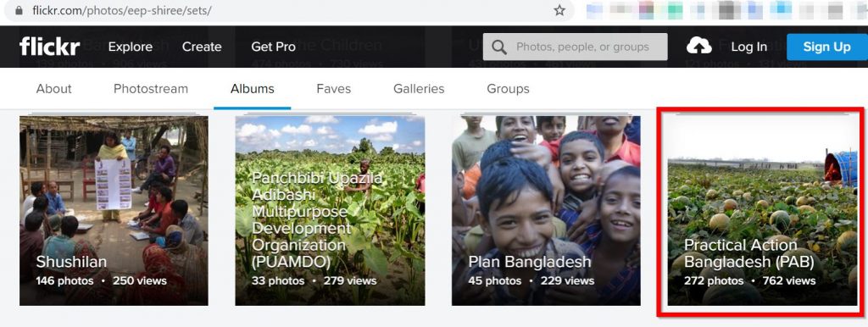Viewport: 868px width, 327px height.
Task: Open the Plan Bangladesh album
Action: click(546, 210)
